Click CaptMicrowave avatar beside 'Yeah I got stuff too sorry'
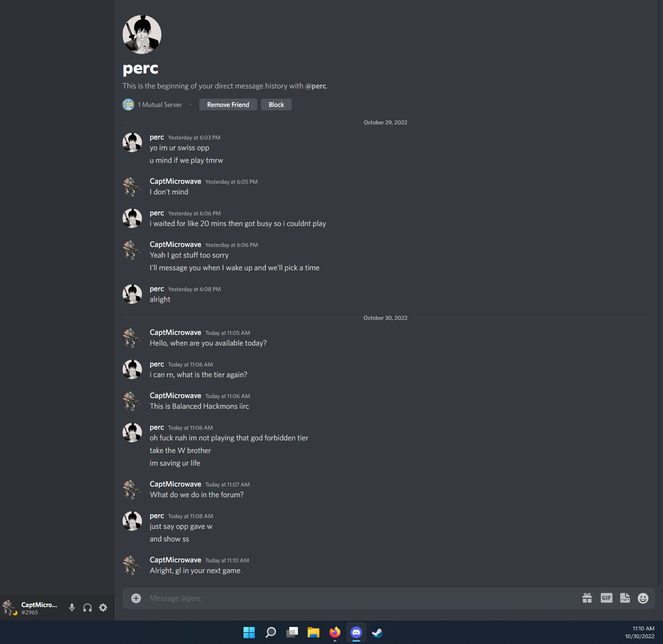663x644 pixels. (x=132, y=250)
